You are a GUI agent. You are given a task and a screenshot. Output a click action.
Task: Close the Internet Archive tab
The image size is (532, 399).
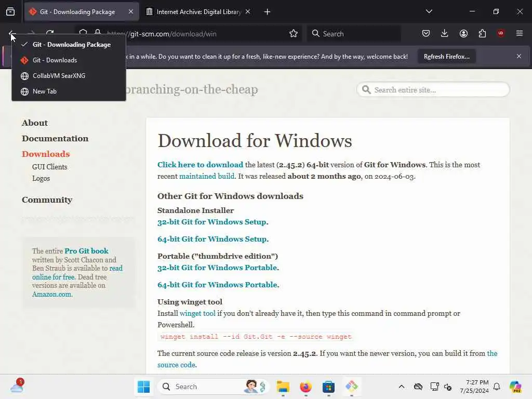(248, 12)
